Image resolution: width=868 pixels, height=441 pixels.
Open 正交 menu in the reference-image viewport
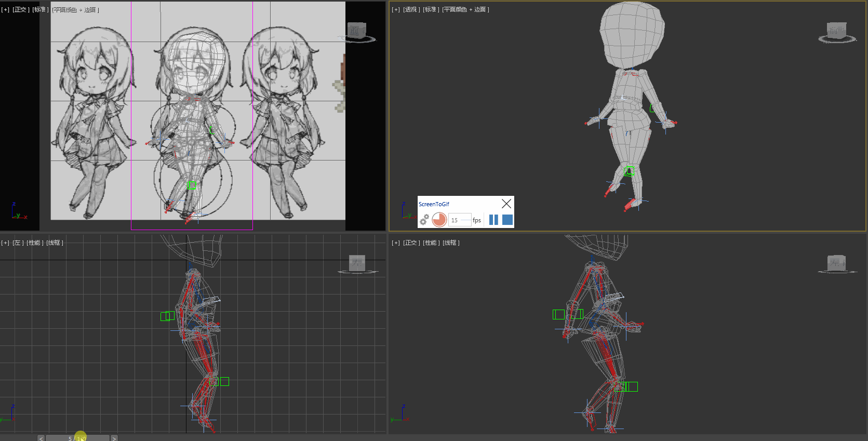pos(20,9)
